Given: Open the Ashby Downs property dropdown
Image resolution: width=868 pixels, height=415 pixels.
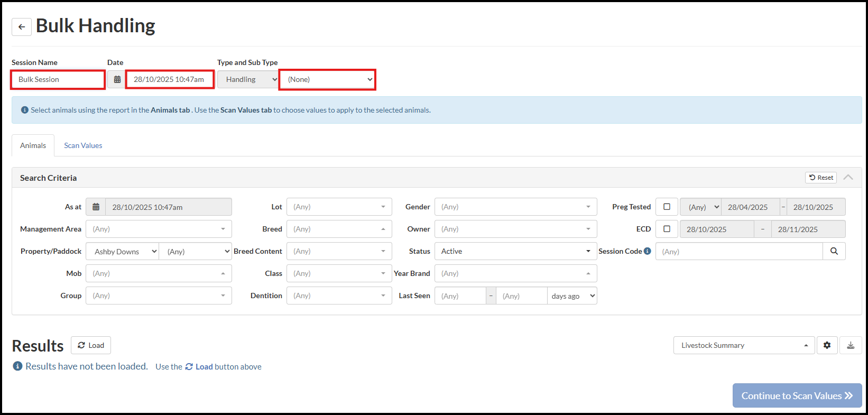Looking at the screenshot, I should [123, 252].
